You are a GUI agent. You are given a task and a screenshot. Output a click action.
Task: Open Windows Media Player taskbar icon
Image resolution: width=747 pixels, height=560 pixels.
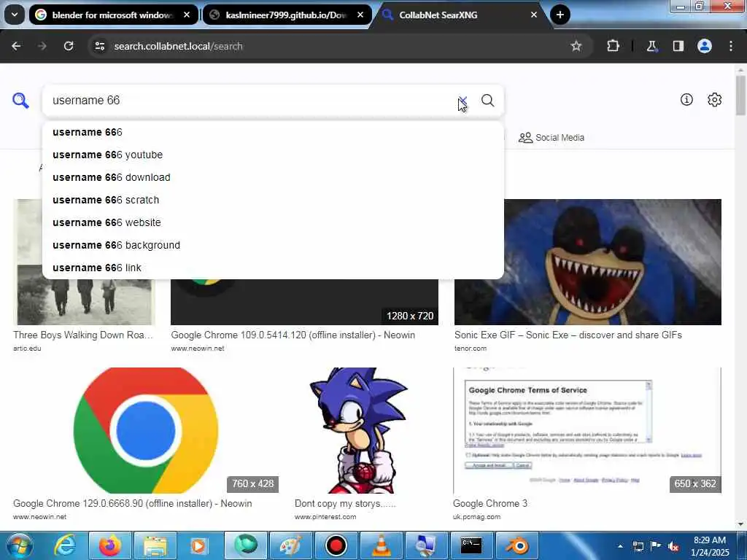point(200,545)
